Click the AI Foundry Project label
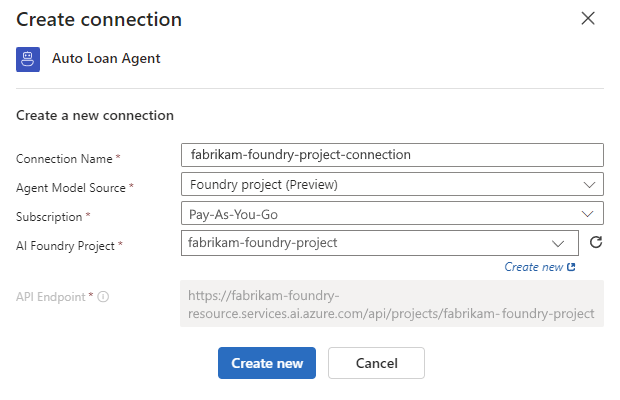This screenshot has width=620, height=400. (65, 246)
